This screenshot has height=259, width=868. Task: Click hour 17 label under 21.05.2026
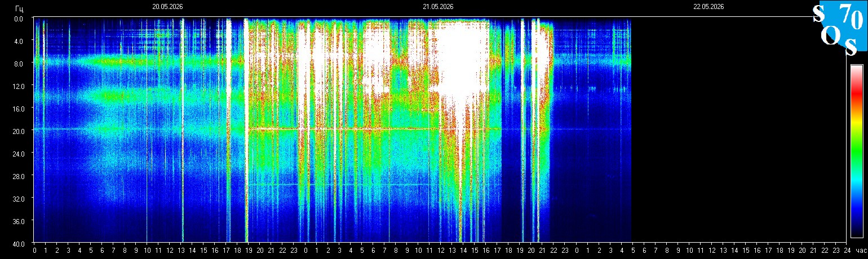coord(497,251)
